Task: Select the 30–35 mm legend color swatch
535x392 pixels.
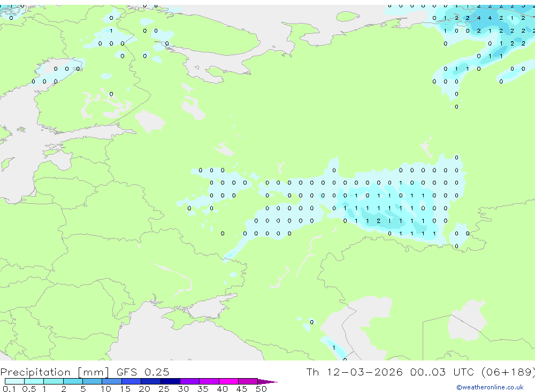Action: [x=190, y=381]
